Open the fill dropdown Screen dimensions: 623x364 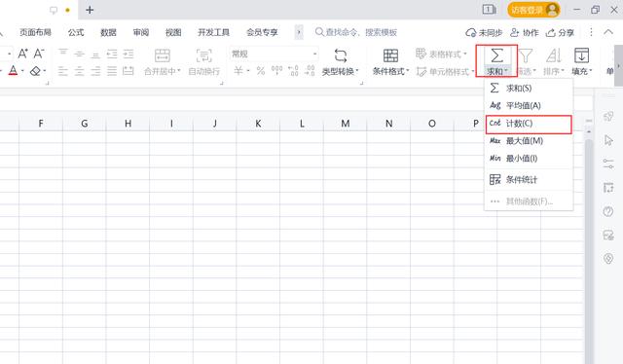(582, 62)
